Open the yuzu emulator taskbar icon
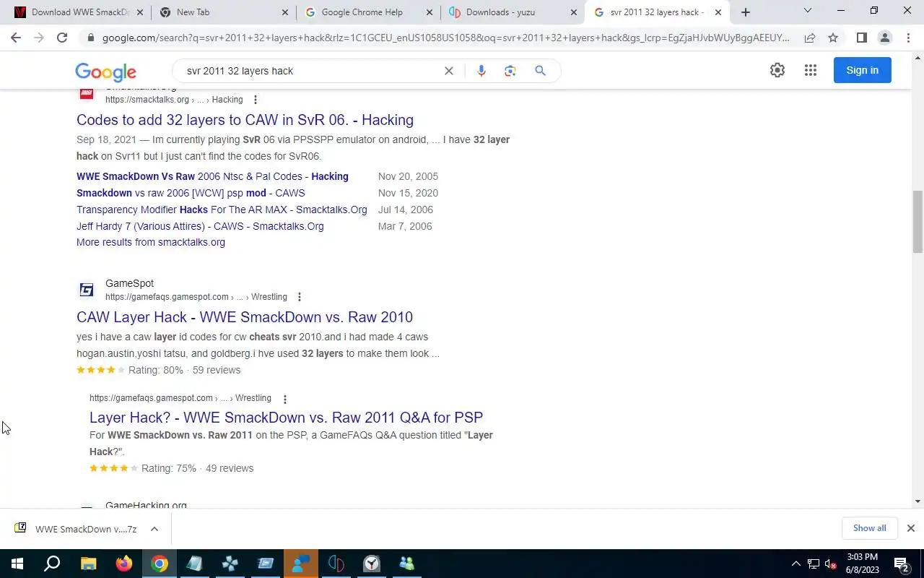This screenshot has width=924, height=578. tap(336, 564)
